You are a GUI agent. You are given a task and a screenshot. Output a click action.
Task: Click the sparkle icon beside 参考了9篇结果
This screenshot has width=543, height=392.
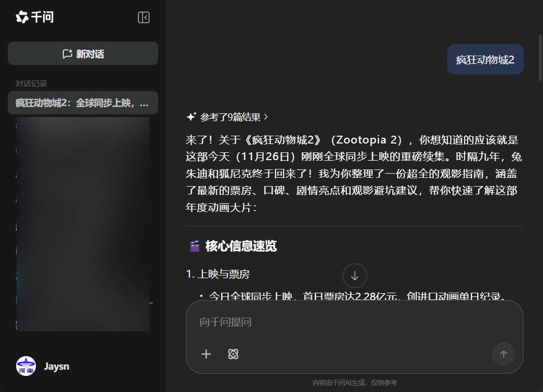192,117
